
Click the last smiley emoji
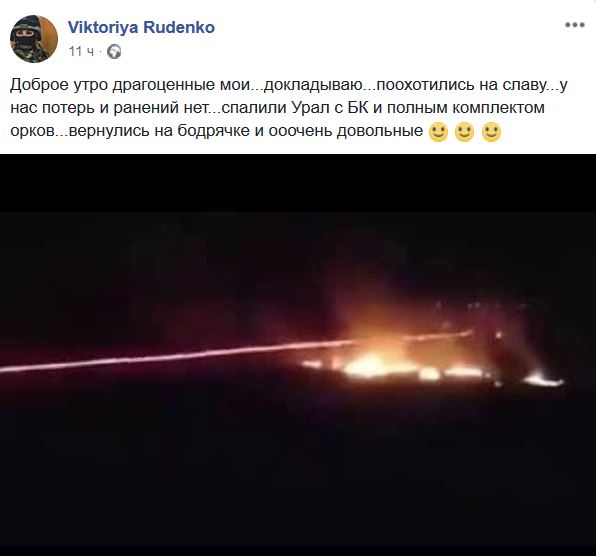coord(491,132)
